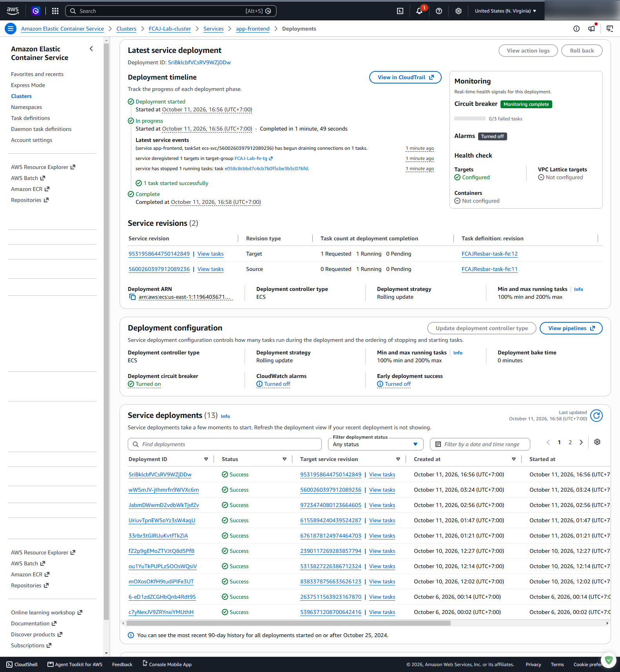The height and width of the screenshot is (672, 620).
Task: Click the Roll back button
Action: point(582,51)
